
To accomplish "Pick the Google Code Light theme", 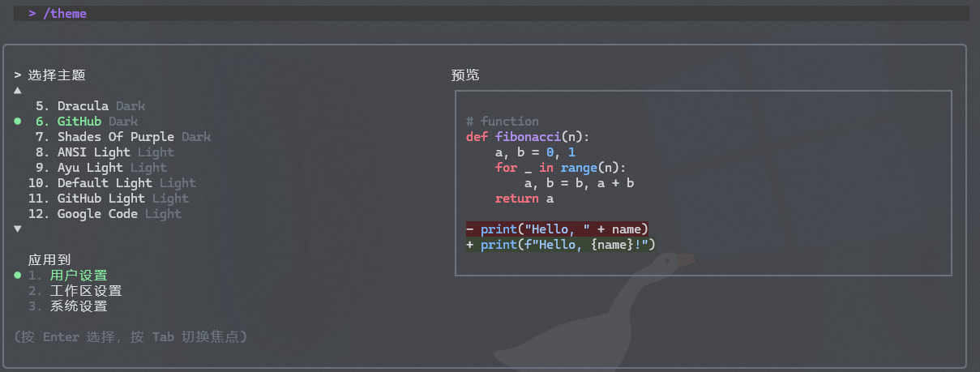I will (119, 214).
